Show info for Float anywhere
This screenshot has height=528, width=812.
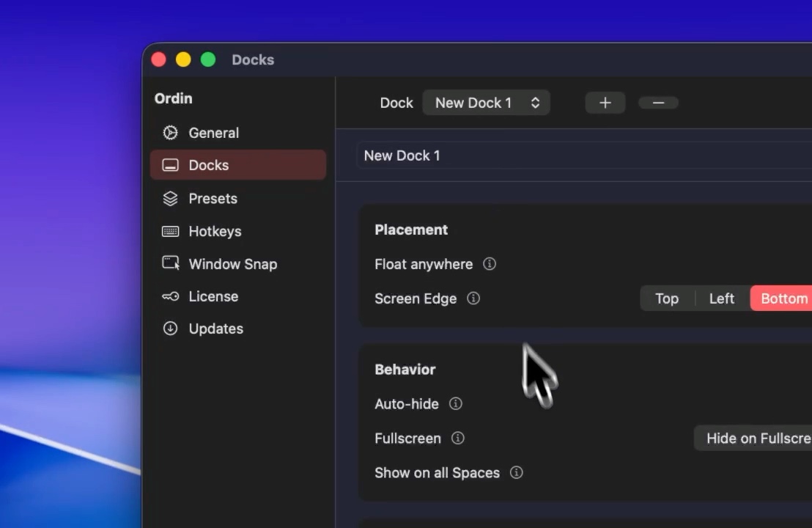(490, 264)
